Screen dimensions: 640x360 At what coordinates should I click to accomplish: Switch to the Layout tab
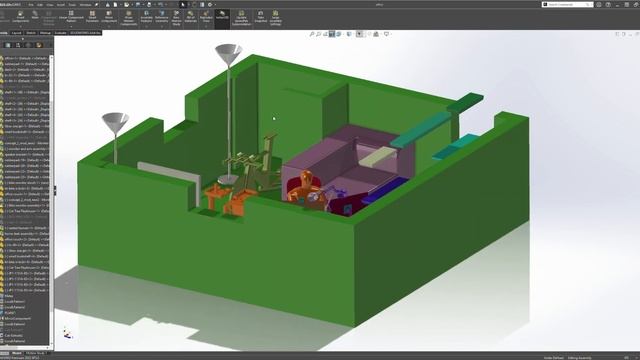(x=16, y=33)
